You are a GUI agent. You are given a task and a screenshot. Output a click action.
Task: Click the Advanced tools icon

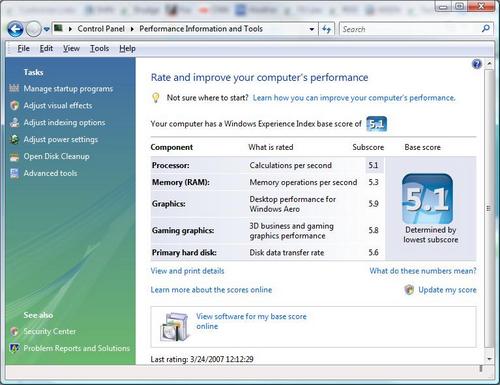click(14, 173)
